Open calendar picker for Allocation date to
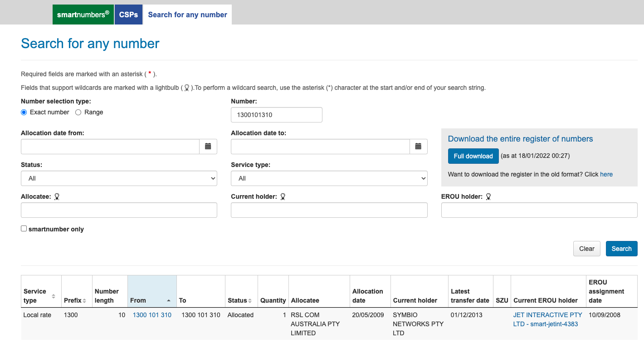 click(419, 147)
